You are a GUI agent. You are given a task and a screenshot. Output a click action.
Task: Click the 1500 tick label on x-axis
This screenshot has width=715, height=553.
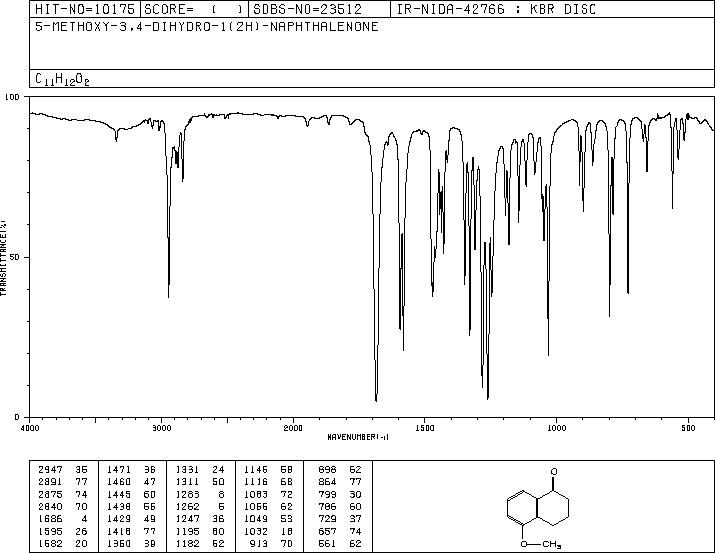(425, 428)
